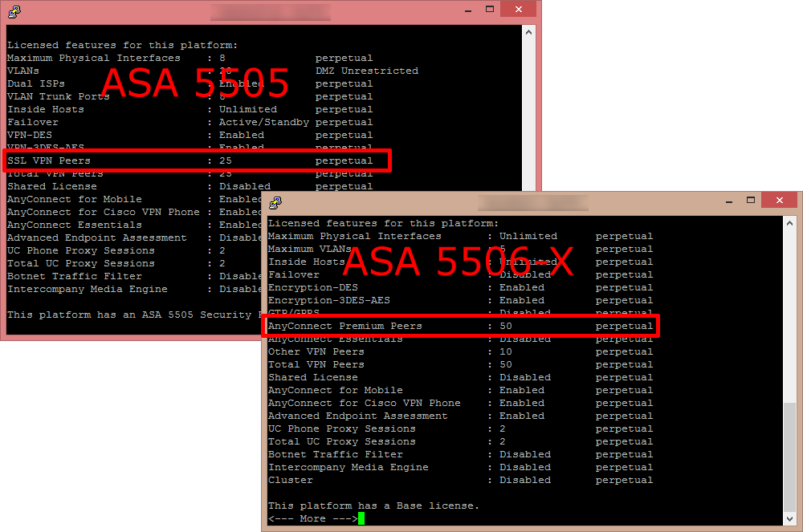Screen dimensions: 803x532
Task: Click 'DMZ Unrestricted' text on VLANs row
Action: (x=367, y=71)
